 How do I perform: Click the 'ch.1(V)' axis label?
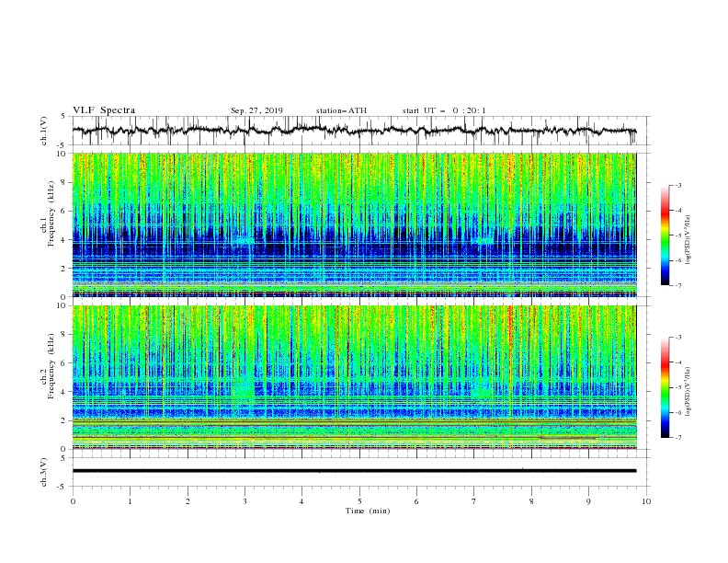click(x=44, y=131)
